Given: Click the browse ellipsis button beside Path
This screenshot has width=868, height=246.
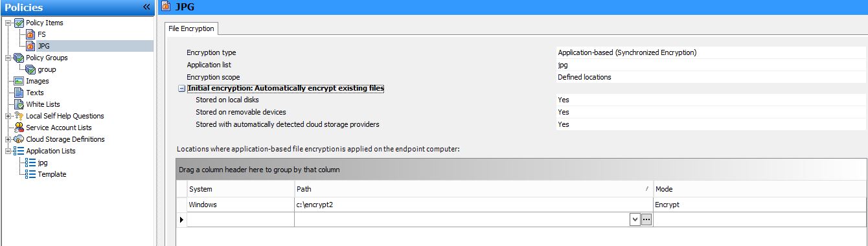Looking at the screenshot, I should [646, 220].
